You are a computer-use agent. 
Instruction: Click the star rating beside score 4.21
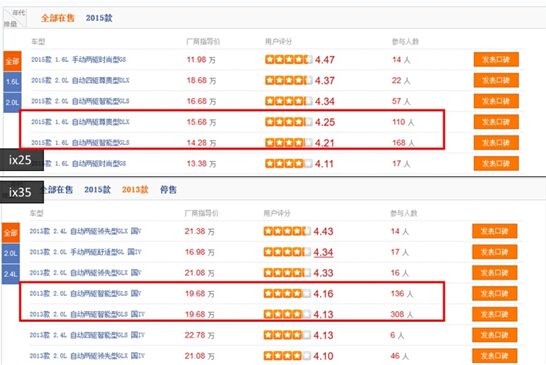tap(289, 143)
